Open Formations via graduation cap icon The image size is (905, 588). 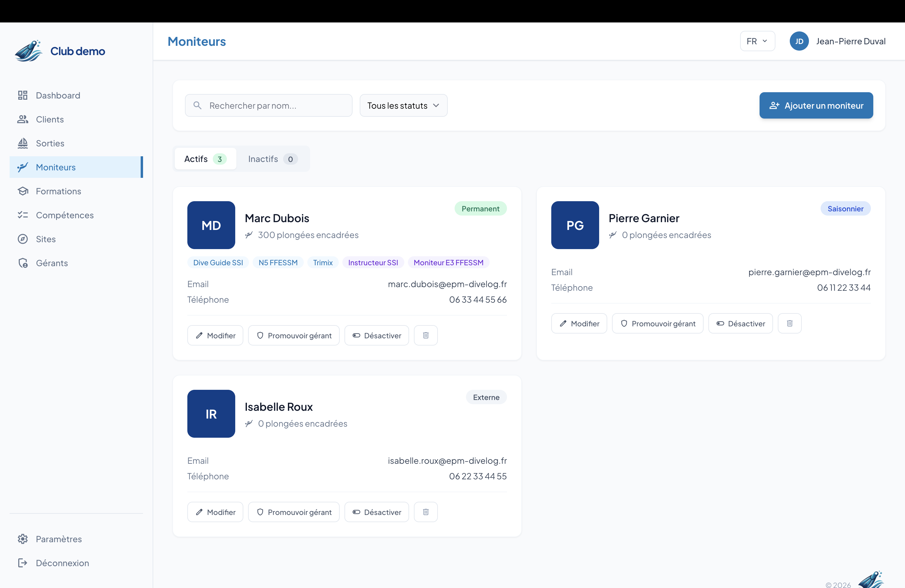pos(23,191)
